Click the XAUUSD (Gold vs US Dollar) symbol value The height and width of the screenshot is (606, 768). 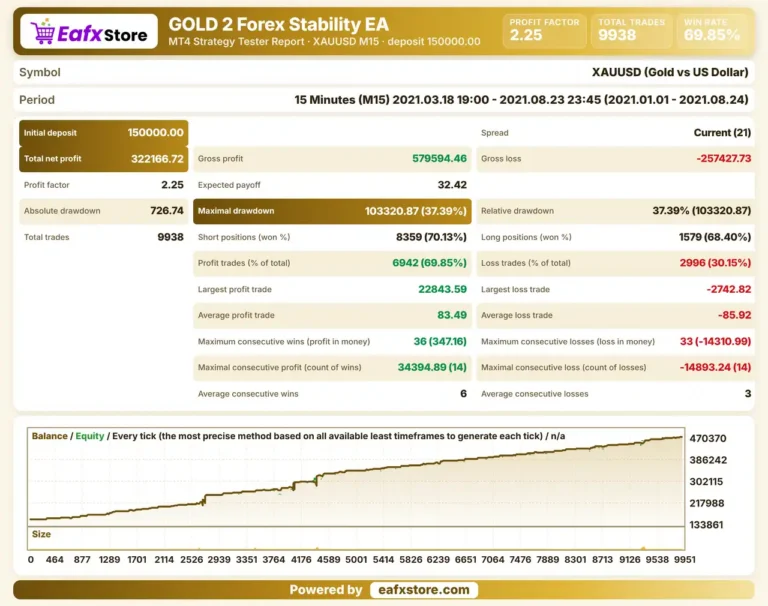point(670,72)
